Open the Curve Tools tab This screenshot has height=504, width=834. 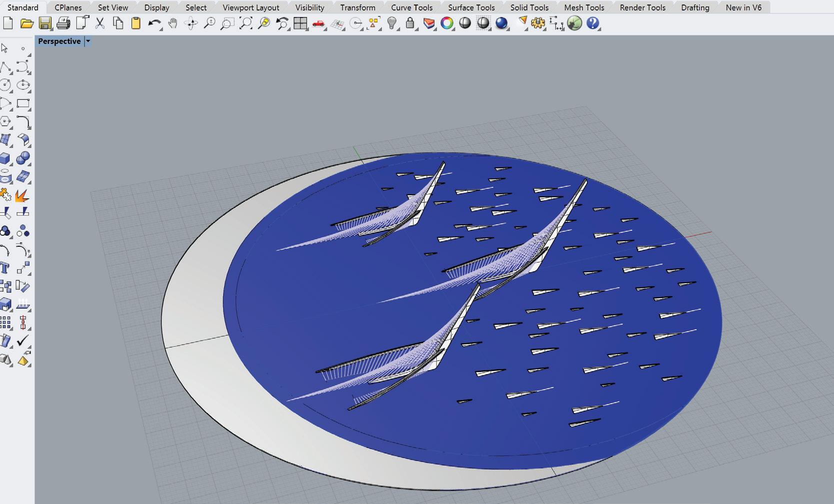412,7
